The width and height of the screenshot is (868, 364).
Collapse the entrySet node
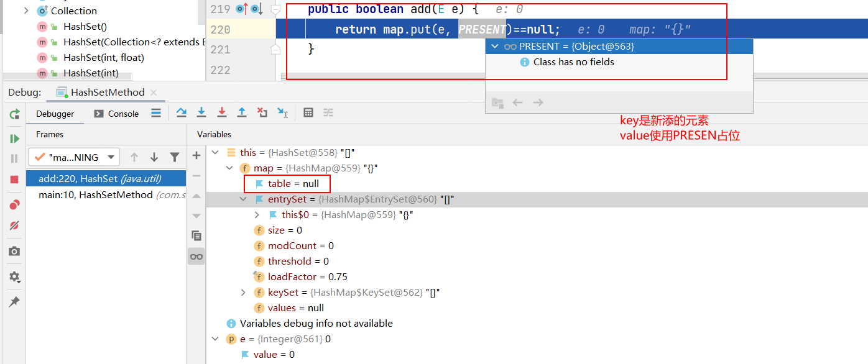tap(243, 199)
